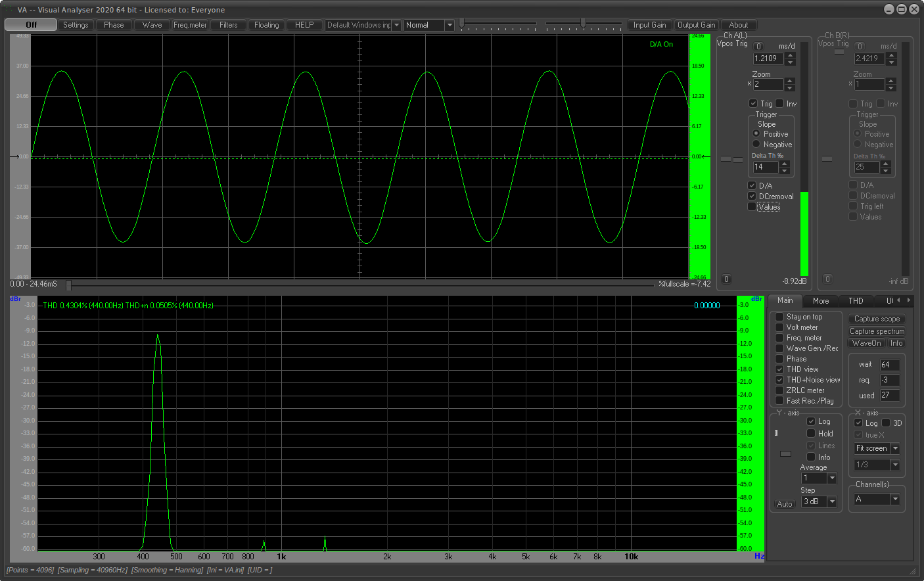The width and height of the screenshot is (924, 581).
Task: Click Capture spectrum button
Action: pyautogui.click(x=877, y=331)
